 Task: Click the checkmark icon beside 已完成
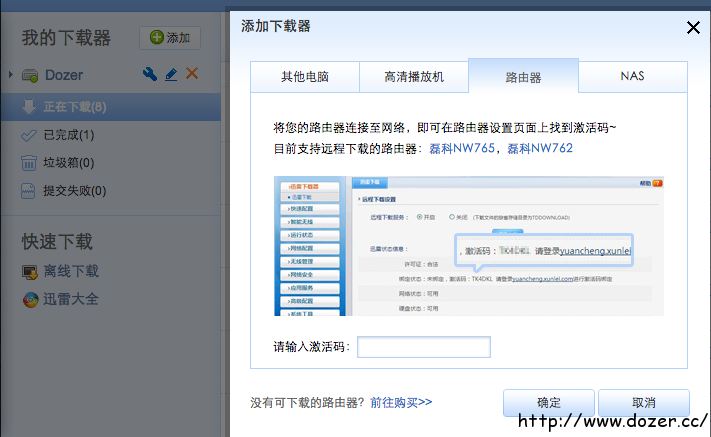coord(29,135)
